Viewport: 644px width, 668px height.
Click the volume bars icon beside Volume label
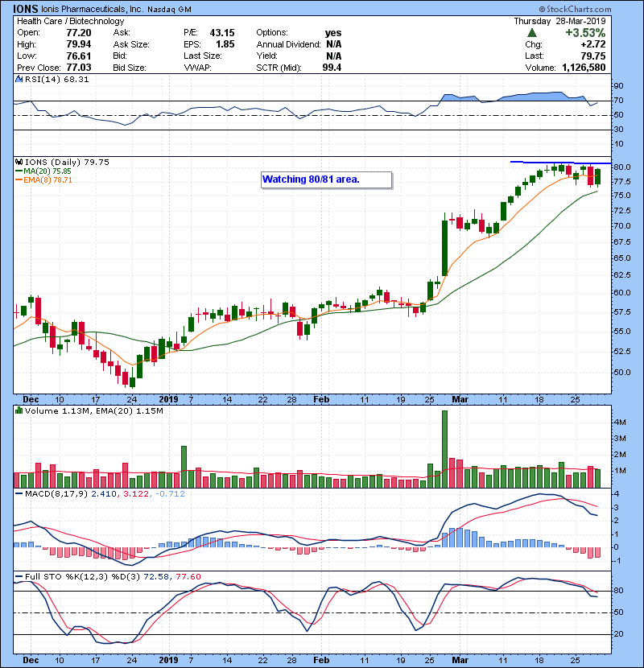coord(19,410)
